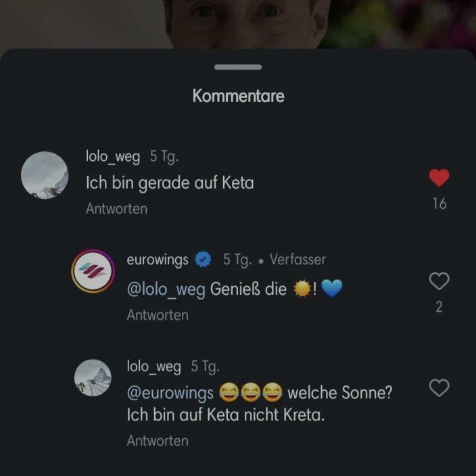
Task: View the 16 likes count on top comment
Action: [439, 204]
